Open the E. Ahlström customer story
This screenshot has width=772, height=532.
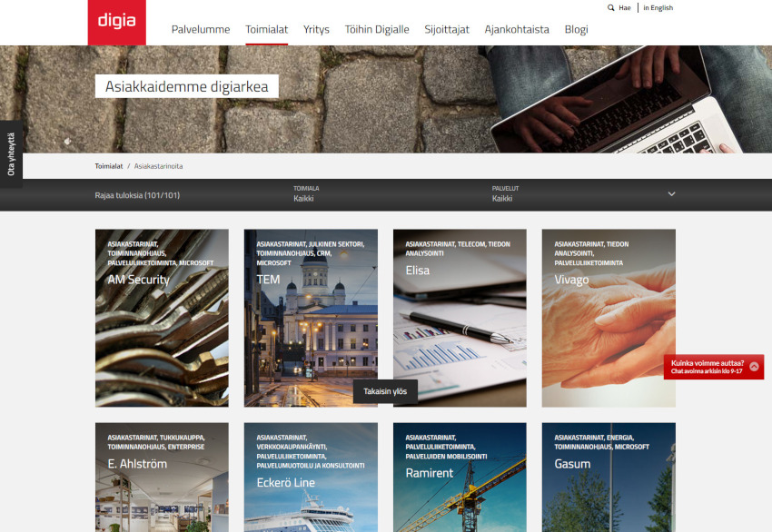[x=162, y=477]
